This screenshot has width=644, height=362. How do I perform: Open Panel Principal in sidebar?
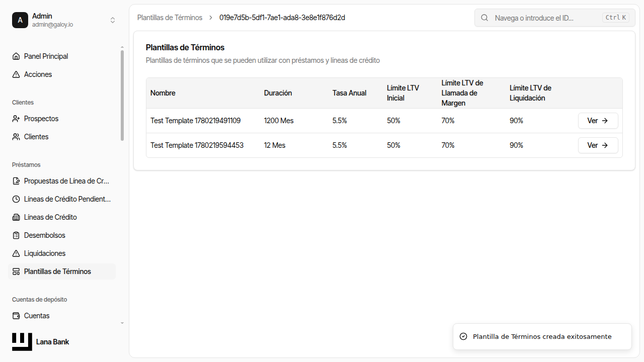(x=62, y=56)
